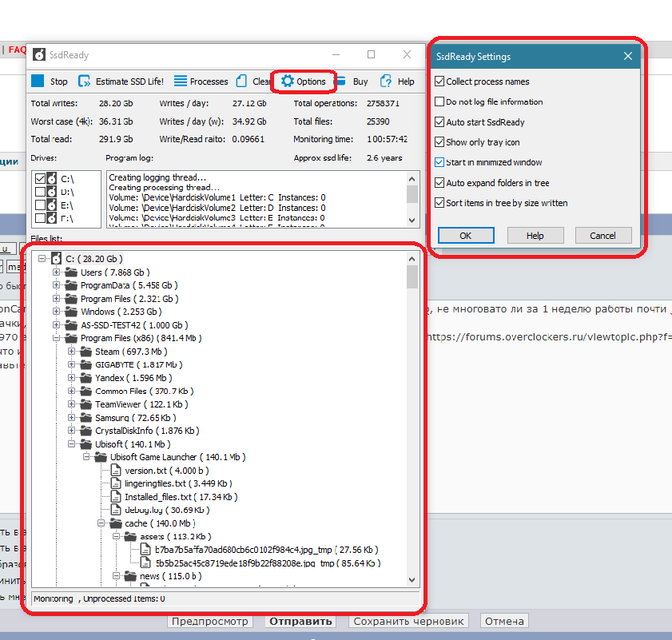Click the Users folder icon
Image resolution: width=672 pixels, height=640 pixels.
(x=70, y=272)
